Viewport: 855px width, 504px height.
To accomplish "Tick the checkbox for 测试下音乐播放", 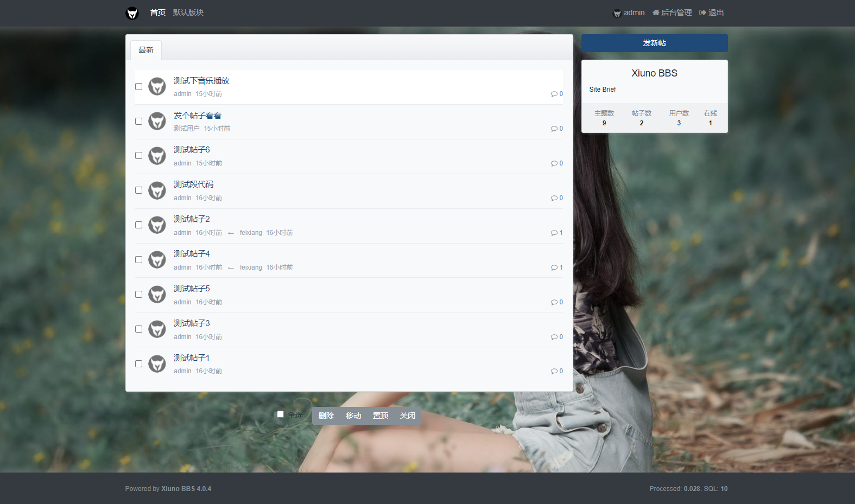I will pyautogui.click(x=138, y=86).
